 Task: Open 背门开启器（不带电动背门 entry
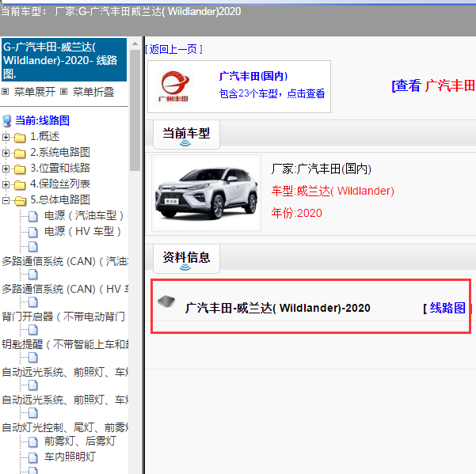pos(63,317)
